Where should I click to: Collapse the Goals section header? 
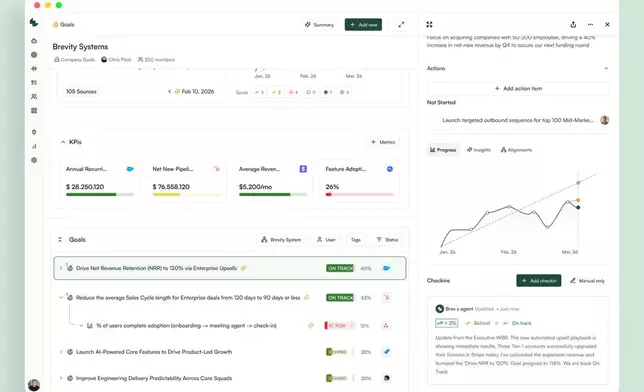(x=60, y=240)
